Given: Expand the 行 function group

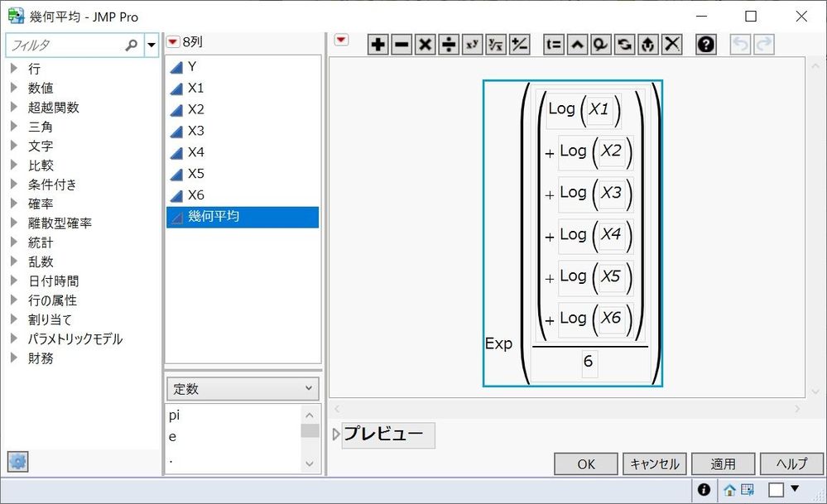Looking at the screenshot, I should click(14, 68).
